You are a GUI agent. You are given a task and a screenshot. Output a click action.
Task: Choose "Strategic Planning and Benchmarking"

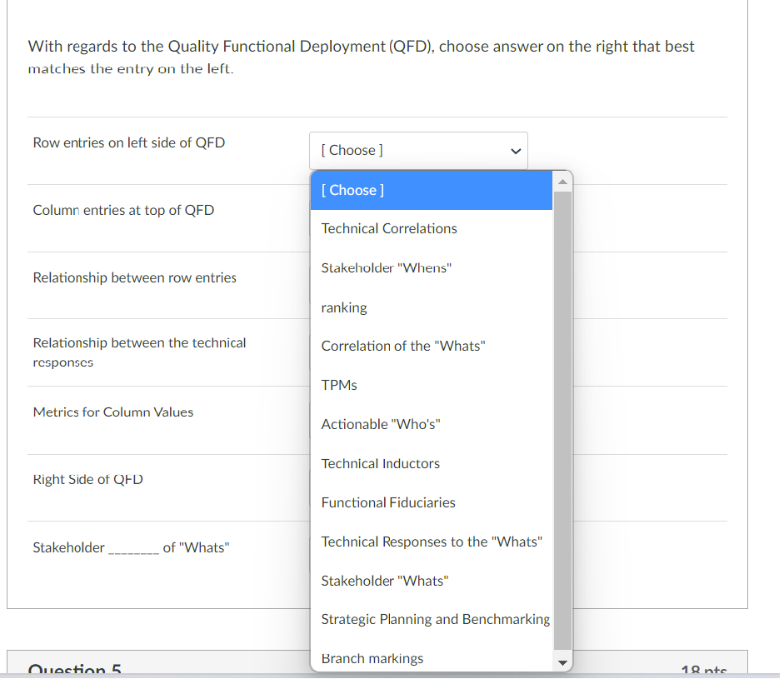tap(435, 619)
